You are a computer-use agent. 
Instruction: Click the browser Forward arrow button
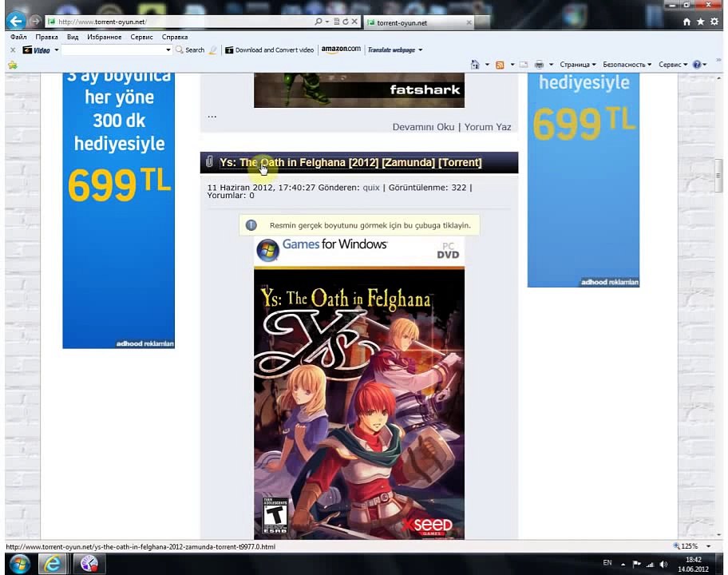35,22
